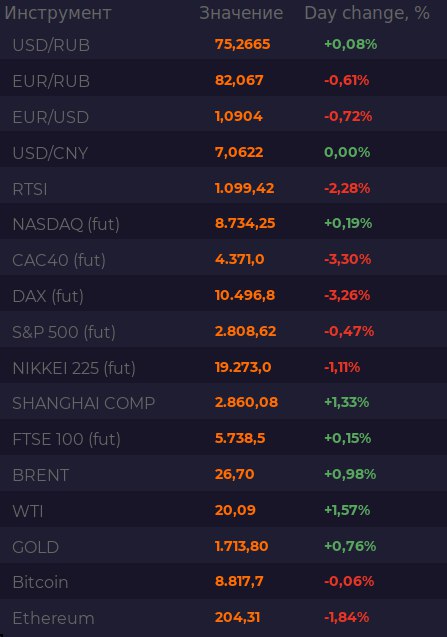Click the Day change, % column header

click(367, 13)
